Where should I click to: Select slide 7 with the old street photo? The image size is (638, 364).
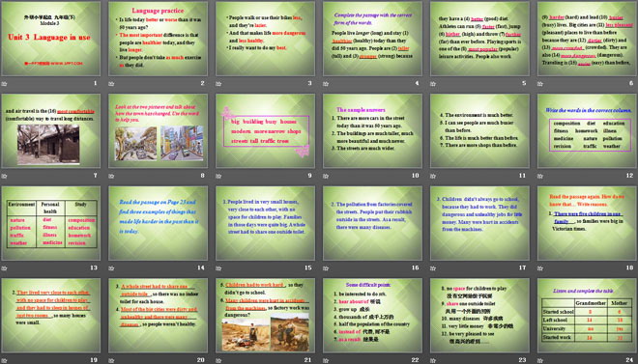[51, 130]
